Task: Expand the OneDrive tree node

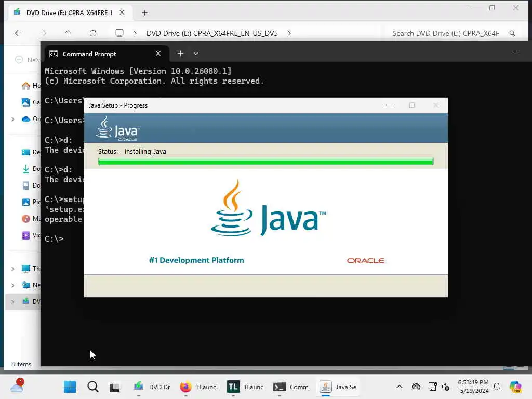Action: 13,119
